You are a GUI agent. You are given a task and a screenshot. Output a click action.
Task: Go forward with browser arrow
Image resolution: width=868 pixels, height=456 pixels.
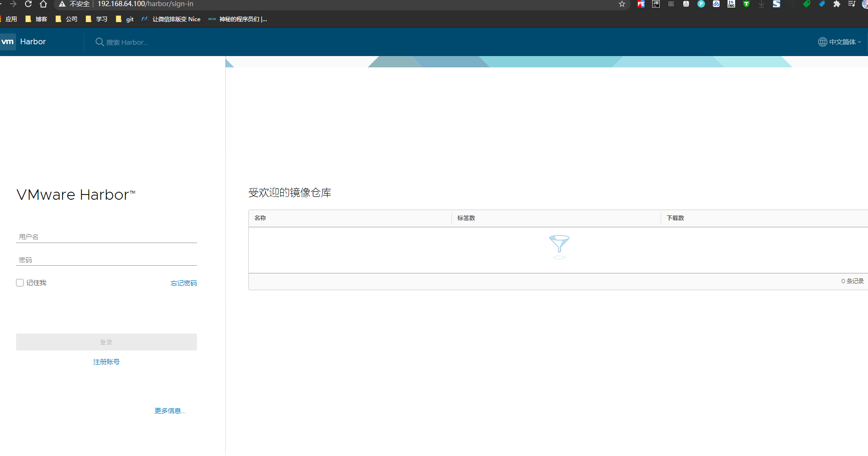(13, 4)
